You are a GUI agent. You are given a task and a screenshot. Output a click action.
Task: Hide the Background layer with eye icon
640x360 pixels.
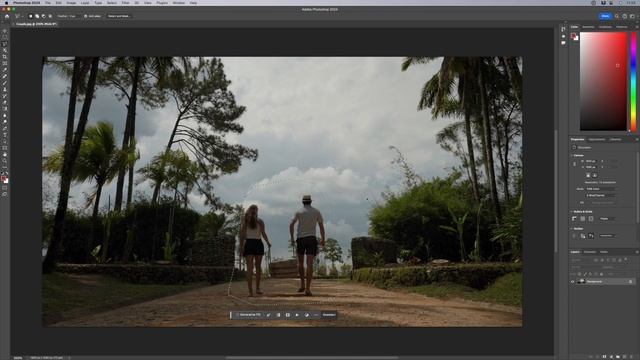[573, 282]
